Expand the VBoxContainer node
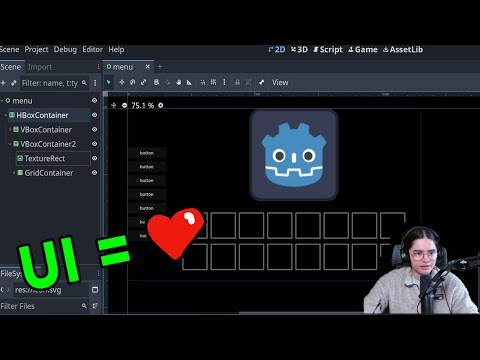The width and height of the screenshot is (480, 360). [10, 129]
